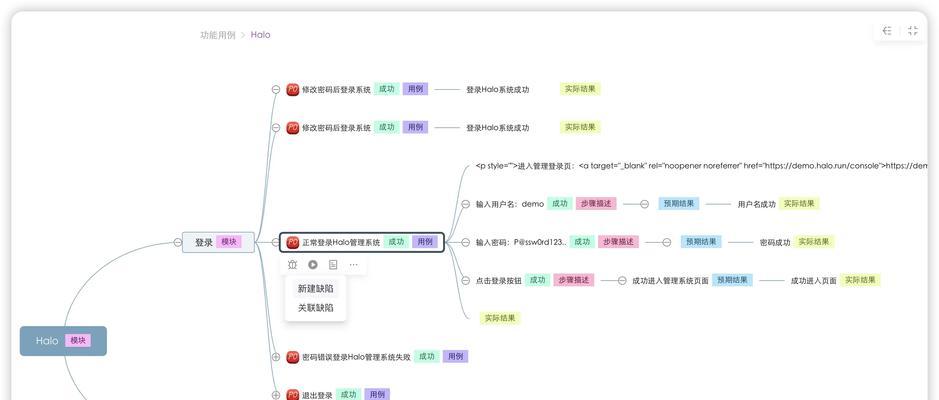Click 实际结果 tag after 密码成功
939x400 pixels.
[814, 242]
